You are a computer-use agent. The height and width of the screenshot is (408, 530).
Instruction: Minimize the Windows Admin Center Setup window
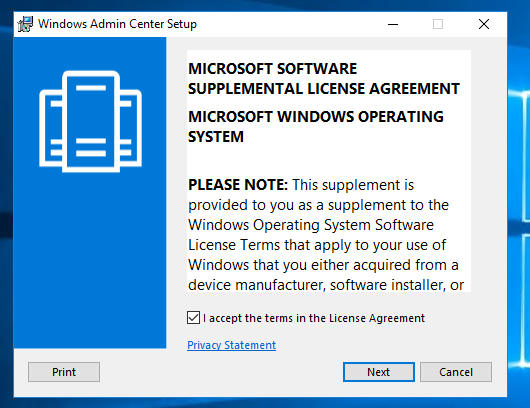tap(393, 24)
